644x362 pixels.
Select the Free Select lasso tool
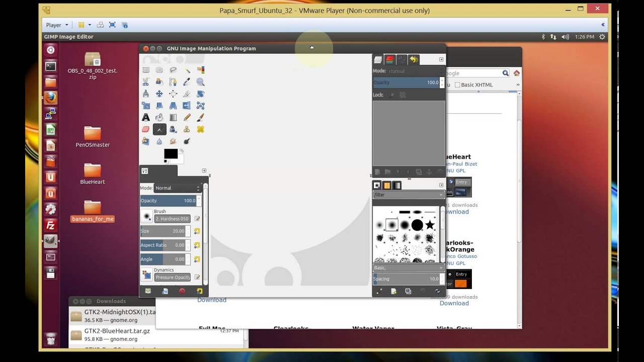pyautogui.click(x=173, y=70)
